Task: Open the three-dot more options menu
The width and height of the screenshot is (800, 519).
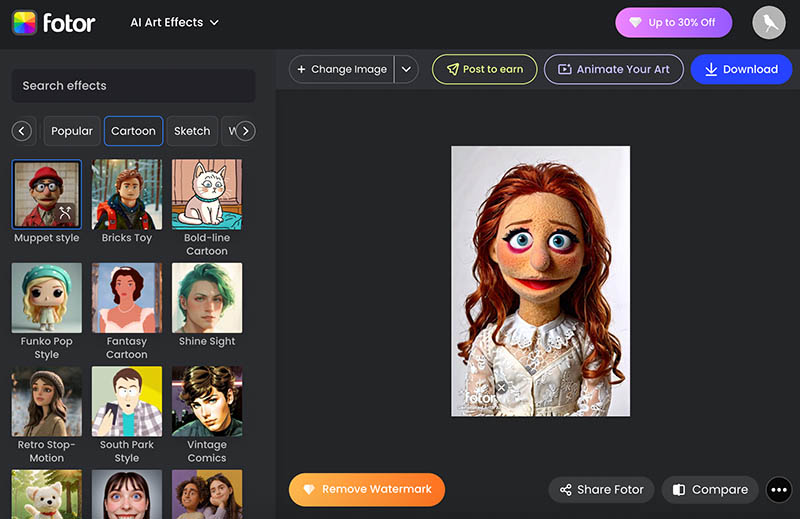Action: (x=779, y=489)
